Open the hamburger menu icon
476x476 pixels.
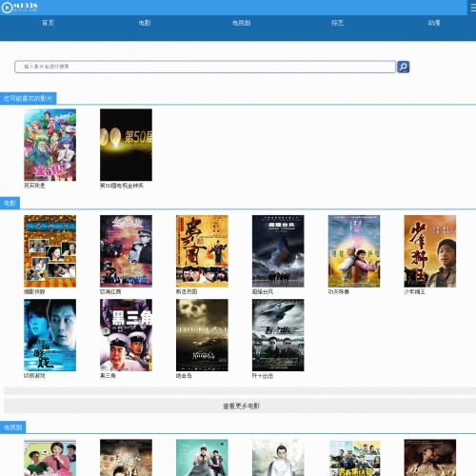coord(473,7)
